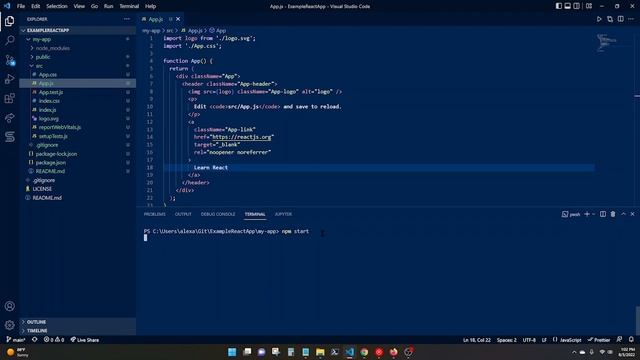This screenshot has width=640, height=360.
Task: Open Explorer panel more actions ellipsis
Action: click(127, 19)
